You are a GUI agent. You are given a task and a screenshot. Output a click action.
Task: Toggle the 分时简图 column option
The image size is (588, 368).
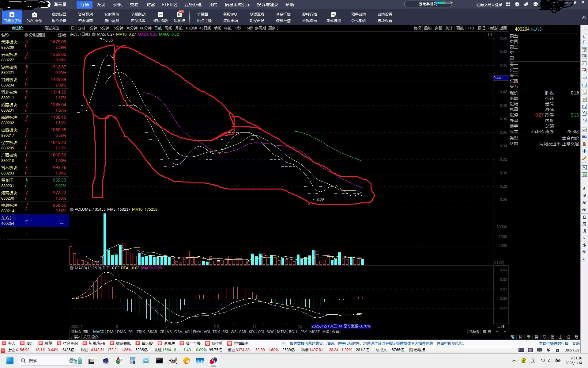[26, 35]
